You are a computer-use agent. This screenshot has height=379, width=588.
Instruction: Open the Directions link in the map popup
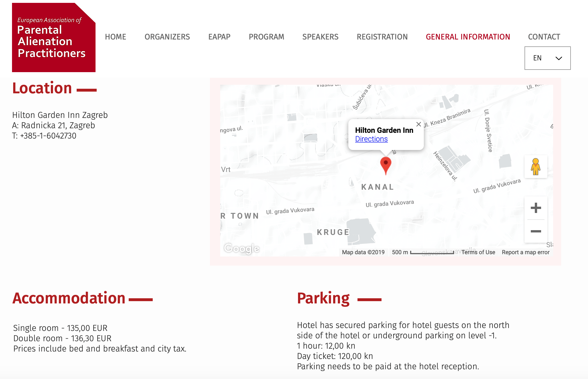371,139
